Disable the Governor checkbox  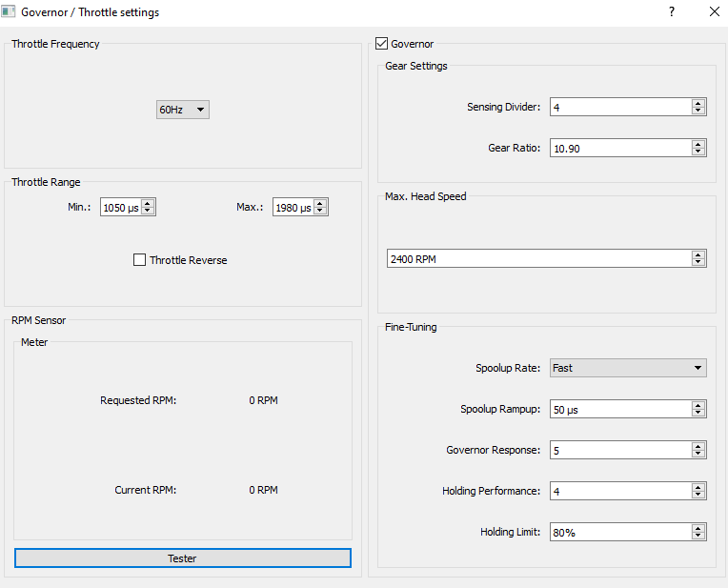(382, 44)
